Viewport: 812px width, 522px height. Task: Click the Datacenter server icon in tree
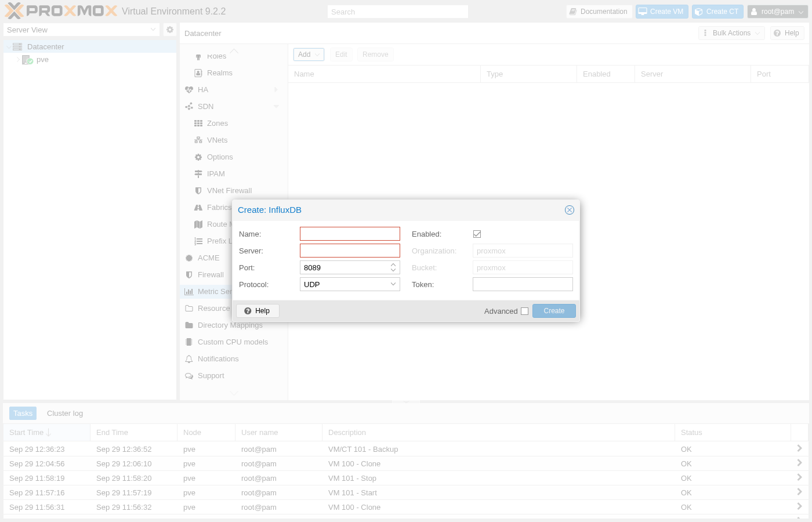(17, 47)
